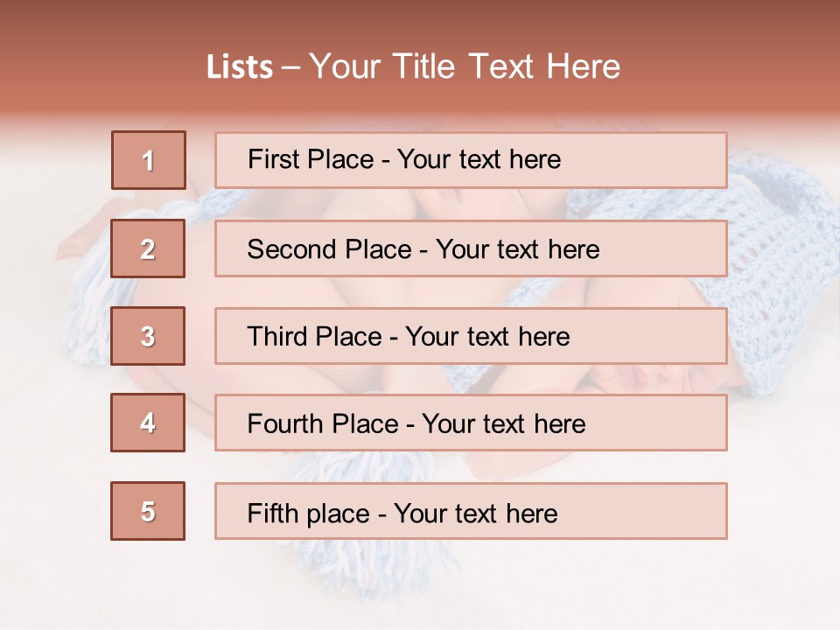
Task: Click the word 'Fifth' in the list
Action: 273,514
